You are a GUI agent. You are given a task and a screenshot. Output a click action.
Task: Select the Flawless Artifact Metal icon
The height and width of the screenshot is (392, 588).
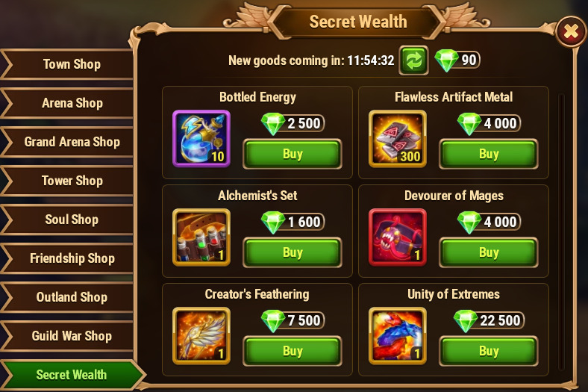click(398, 138)
